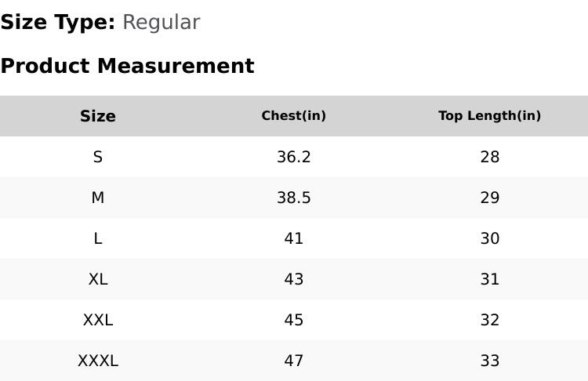Click the 36.2 chest value
Viewport: 588px width, 381px height.
[x=294, y=157]
